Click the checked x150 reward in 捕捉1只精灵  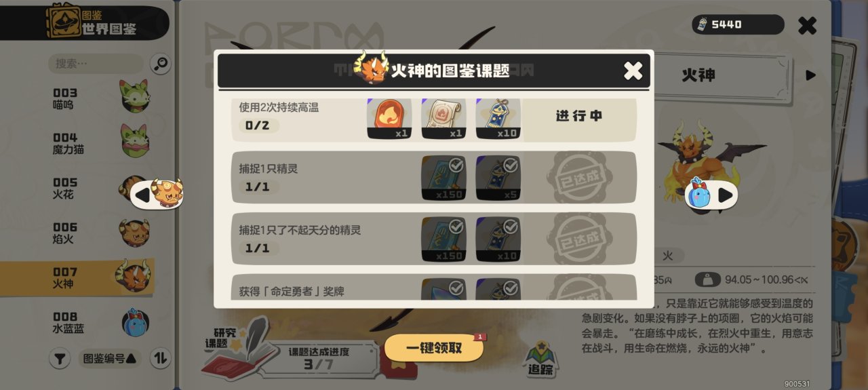(x=443, y=178)
